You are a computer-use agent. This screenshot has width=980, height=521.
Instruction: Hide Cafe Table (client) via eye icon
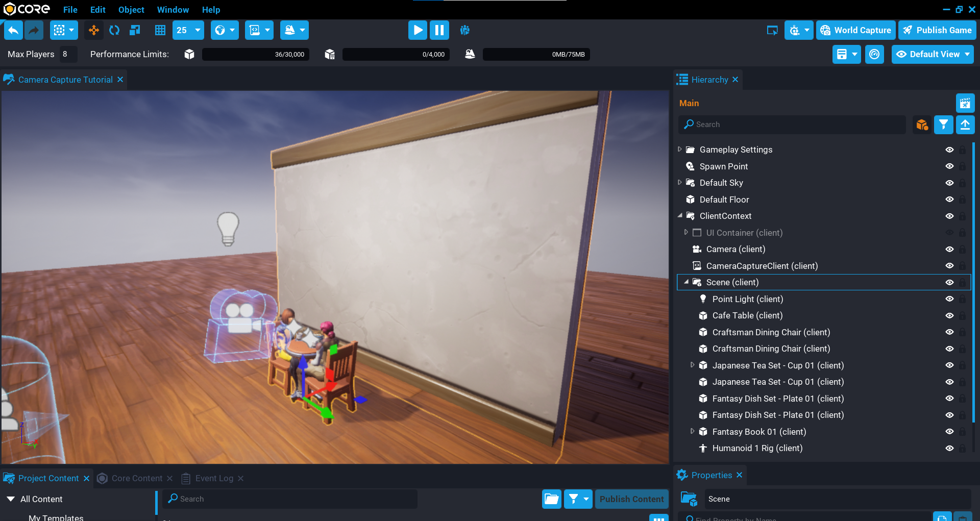point(949,316)
